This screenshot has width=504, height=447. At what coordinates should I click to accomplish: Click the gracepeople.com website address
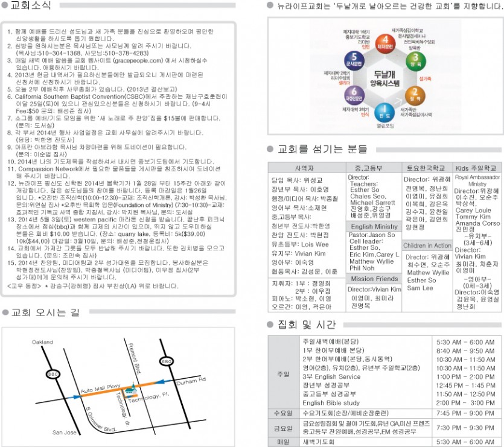138,60
